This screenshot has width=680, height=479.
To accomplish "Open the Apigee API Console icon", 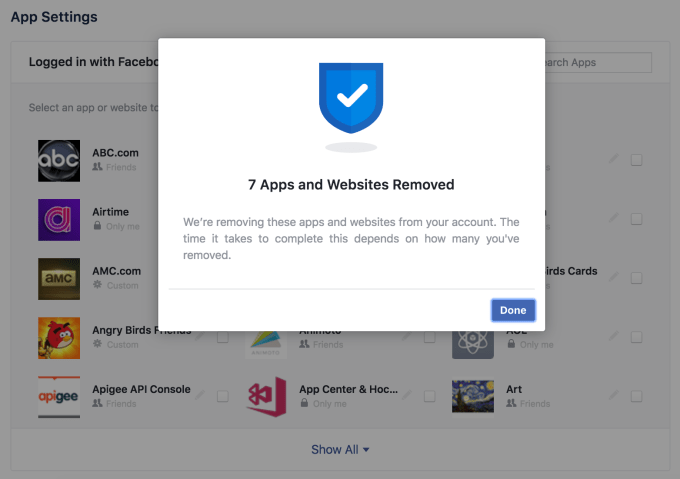I will point(59,396).
